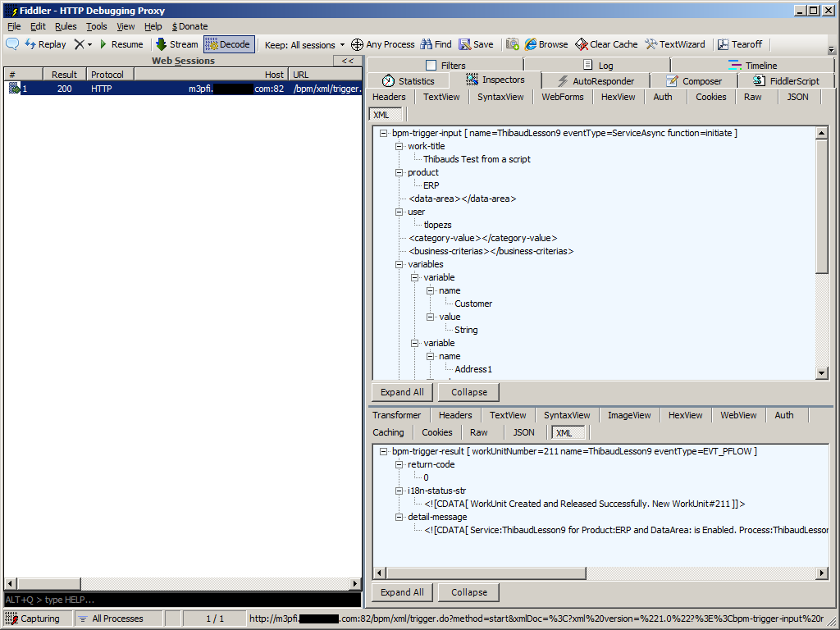Click the response Collapse button
Viewport: 840px width, 630px height.
(x=468, y=592)
